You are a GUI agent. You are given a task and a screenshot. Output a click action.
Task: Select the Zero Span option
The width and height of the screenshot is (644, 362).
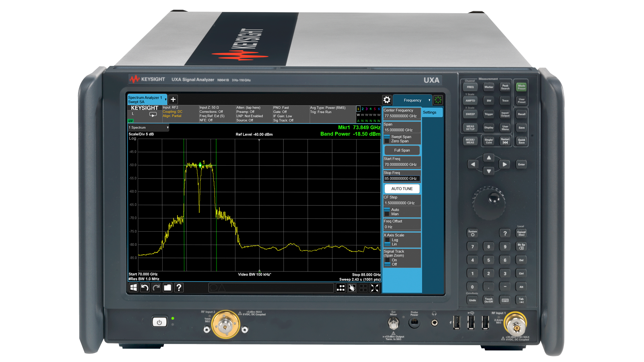[396, 141]
